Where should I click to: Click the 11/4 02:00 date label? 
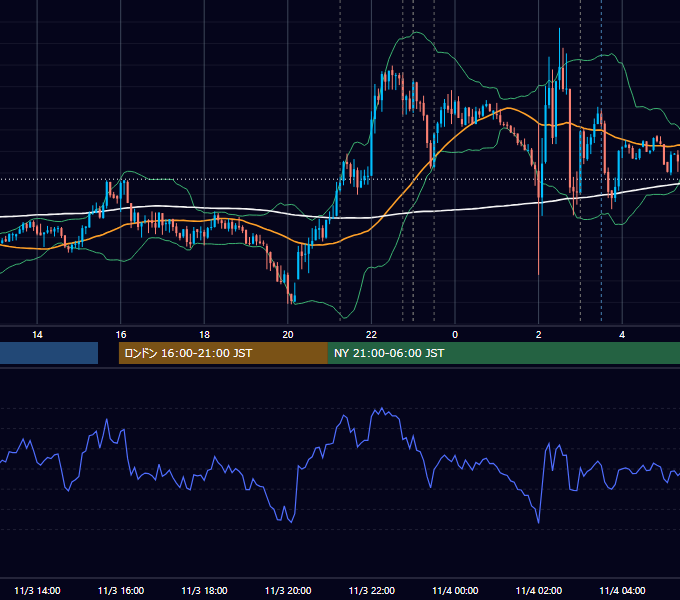(x=539, y=590)
